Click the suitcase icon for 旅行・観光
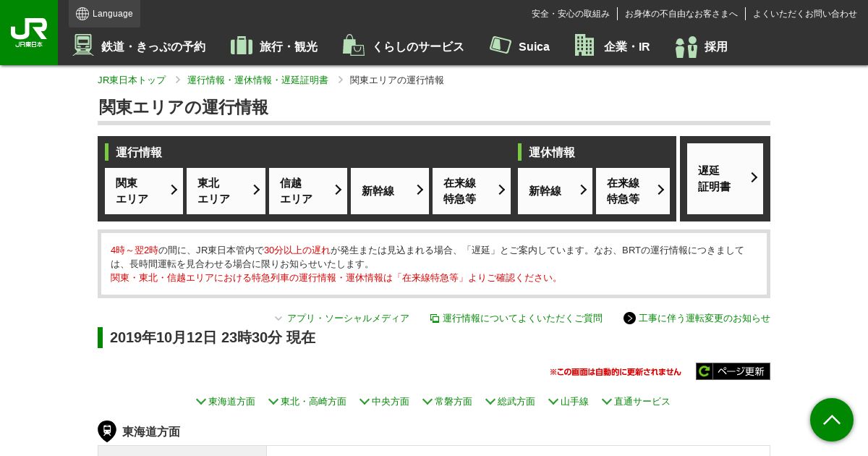868x456 pixels. (x=242, y=46)
